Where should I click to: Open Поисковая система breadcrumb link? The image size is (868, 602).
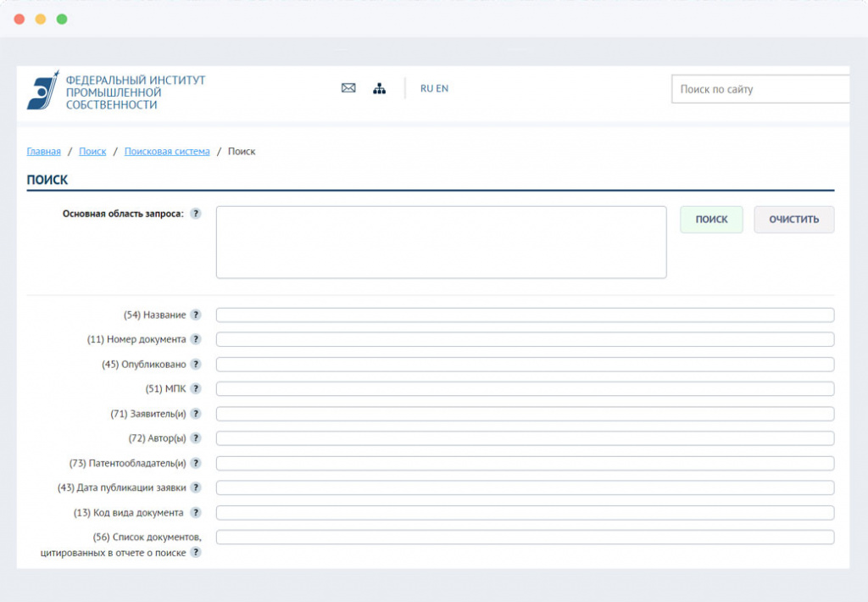167,152
